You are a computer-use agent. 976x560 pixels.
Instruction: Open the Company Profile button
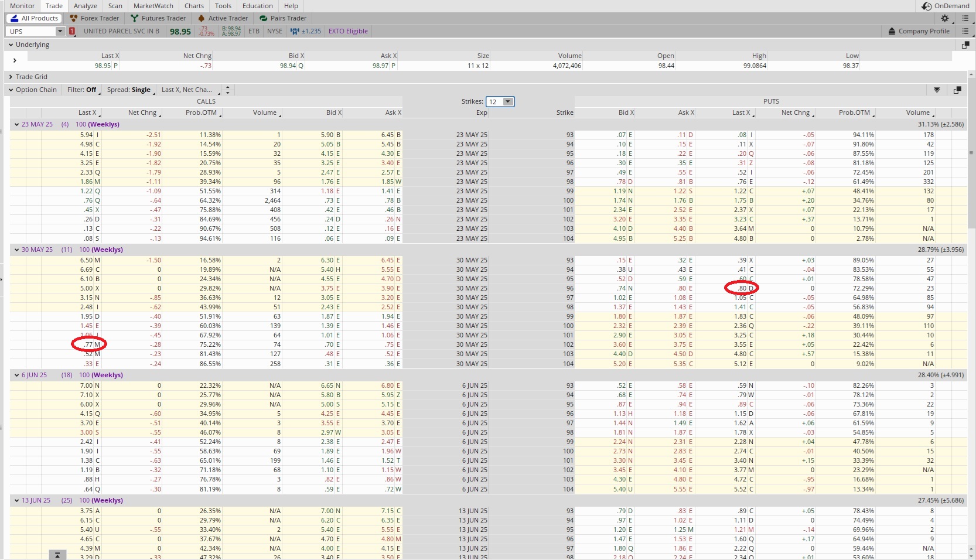tap(919, 31)
